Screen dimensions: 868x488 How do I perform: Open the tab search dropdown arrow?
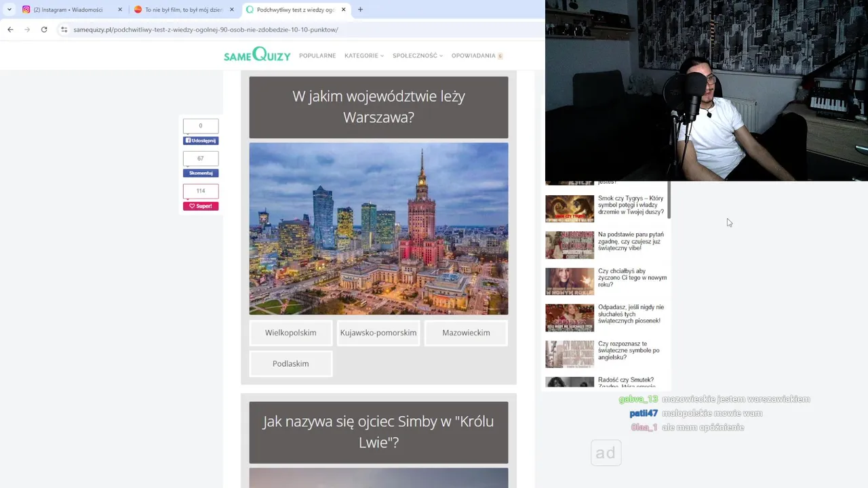click(9, 9)
